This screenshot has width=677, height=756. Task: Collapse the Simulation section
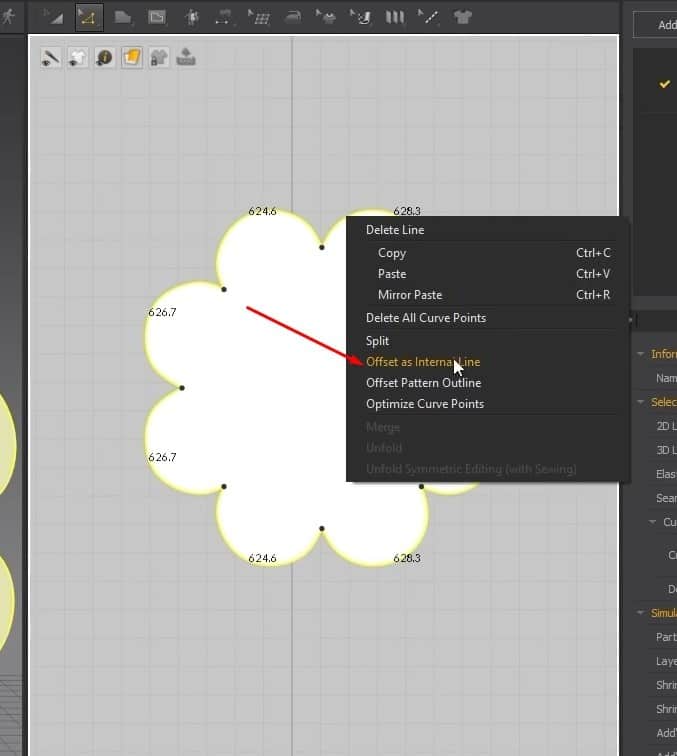640,612
